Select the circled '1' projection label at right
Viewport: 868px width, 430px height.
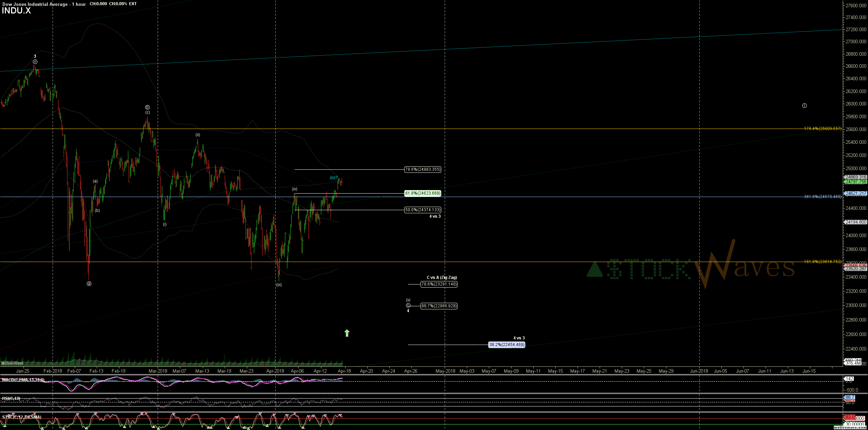(x=804, y=105)
